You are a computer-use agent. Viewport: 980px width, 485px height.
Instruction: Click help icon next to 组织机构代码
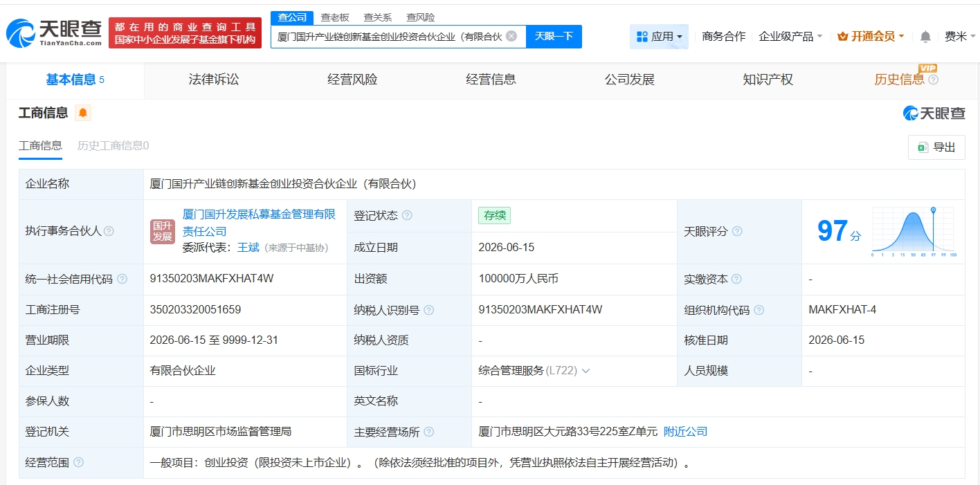coord(759,310)
